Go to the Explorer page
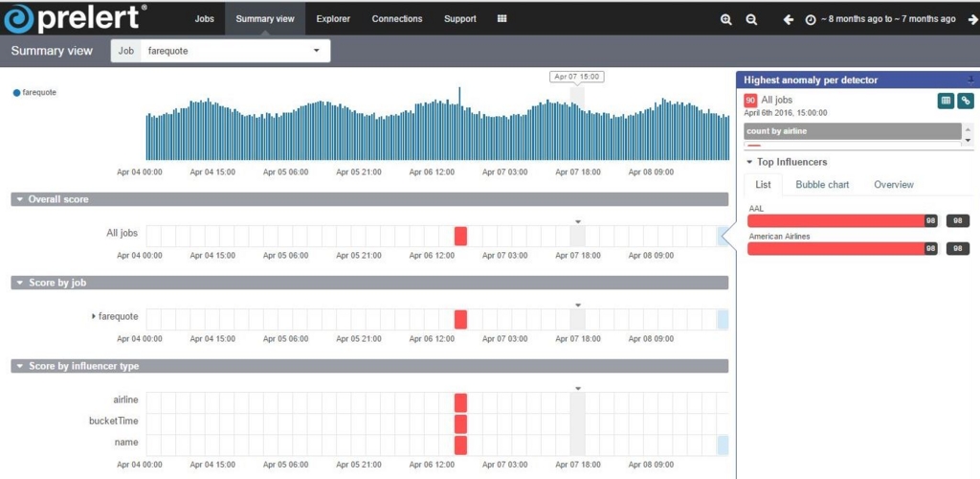This screenshot has height=479, width=980. 333,19
